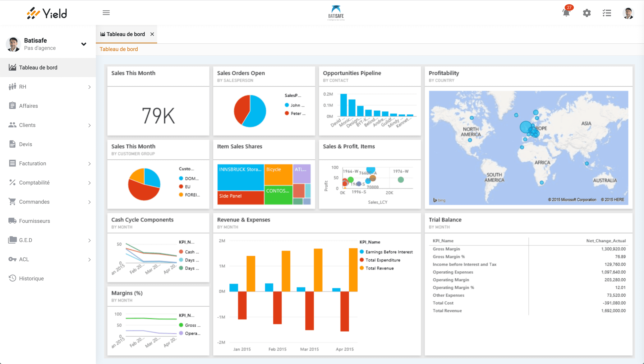Click the Opportunities Pipeline card title
The image size is (644, 364).
352,73
